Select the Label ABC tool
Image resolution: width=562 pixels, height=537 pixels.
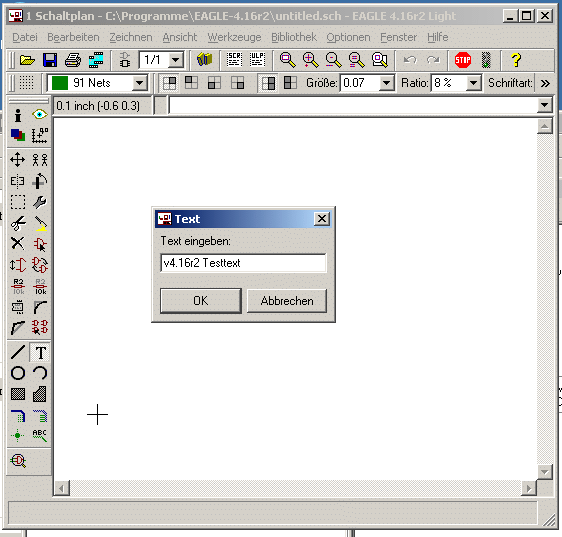pyautogui.click(x=40, y=435)
